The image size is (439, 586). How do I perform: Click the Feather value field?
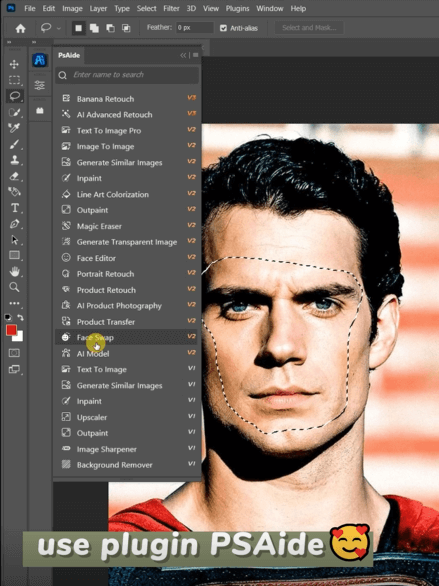(194, 28)
